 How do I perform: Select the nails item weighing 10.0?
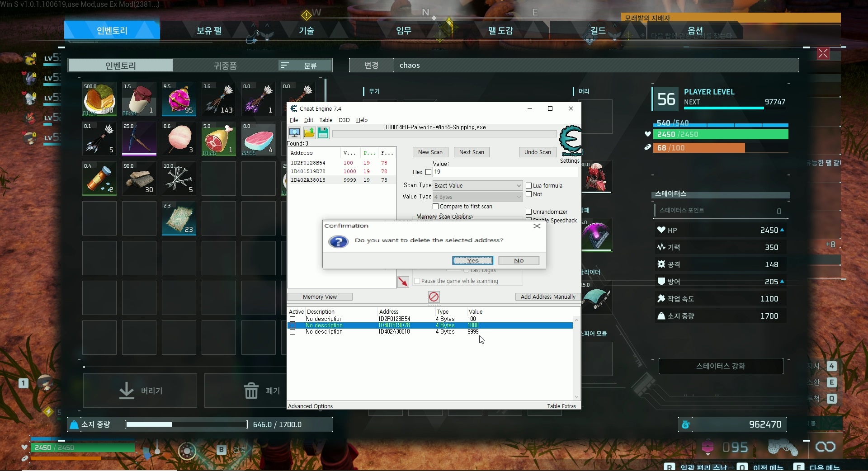click(179, 179)
